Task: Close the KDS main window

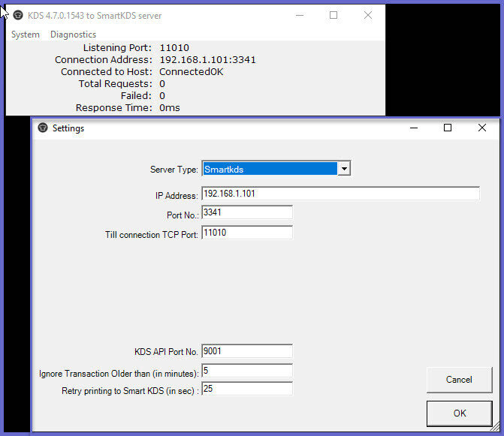Action: tap(368, 15)
